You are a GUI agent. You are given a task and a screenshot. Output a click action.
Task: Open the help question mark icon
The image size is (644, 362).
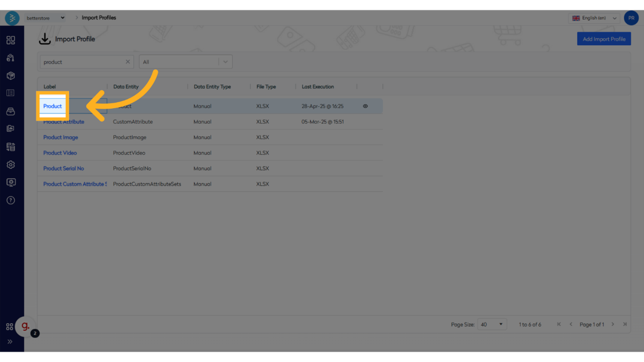11,200
